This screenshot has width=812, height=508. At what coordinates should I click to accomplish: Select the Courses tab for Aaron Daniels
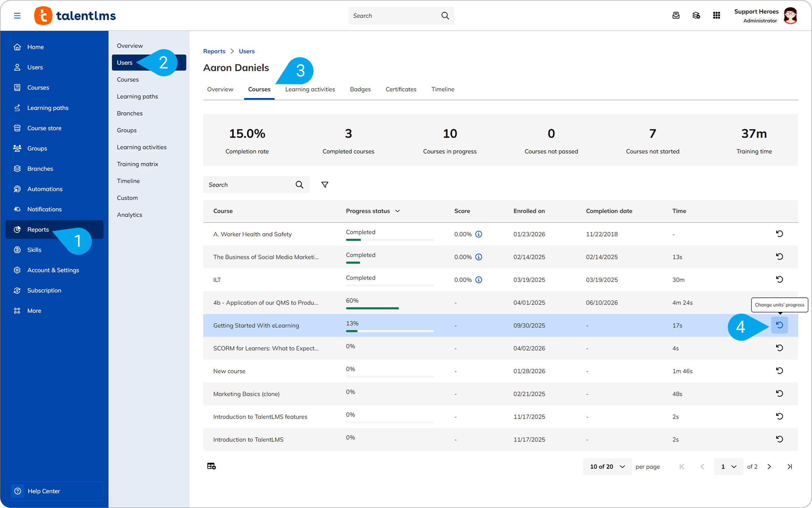click(259, 89)
